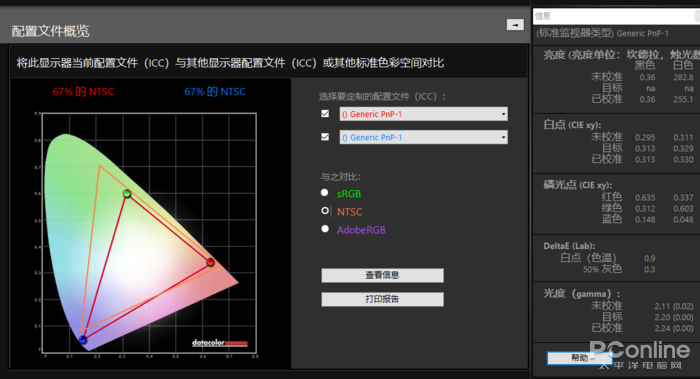Image resolution: width=700 pixels, height=379 pixels.
Task: Click the uncalibrated white brightness value 282.8
Action: click(x=683, y=77)
